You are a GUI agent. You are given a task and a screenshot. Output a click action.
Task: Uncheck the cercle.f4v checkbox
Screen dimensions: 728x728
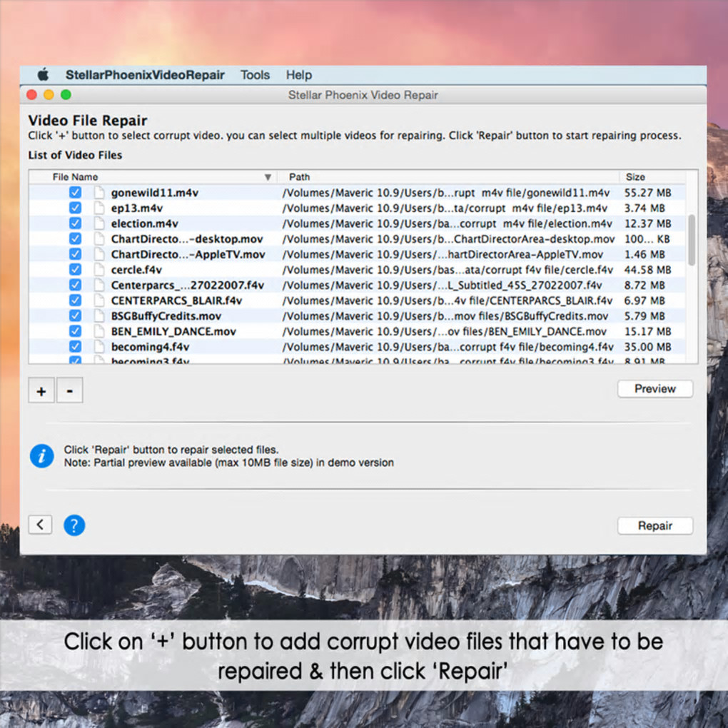tap(75, 269)
